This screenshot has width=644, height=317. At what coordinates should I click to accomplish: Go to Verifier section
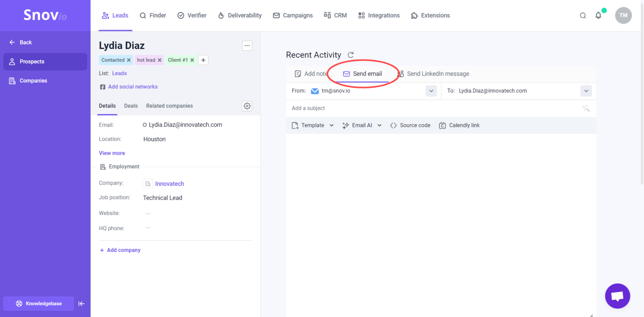coord(192,16)
